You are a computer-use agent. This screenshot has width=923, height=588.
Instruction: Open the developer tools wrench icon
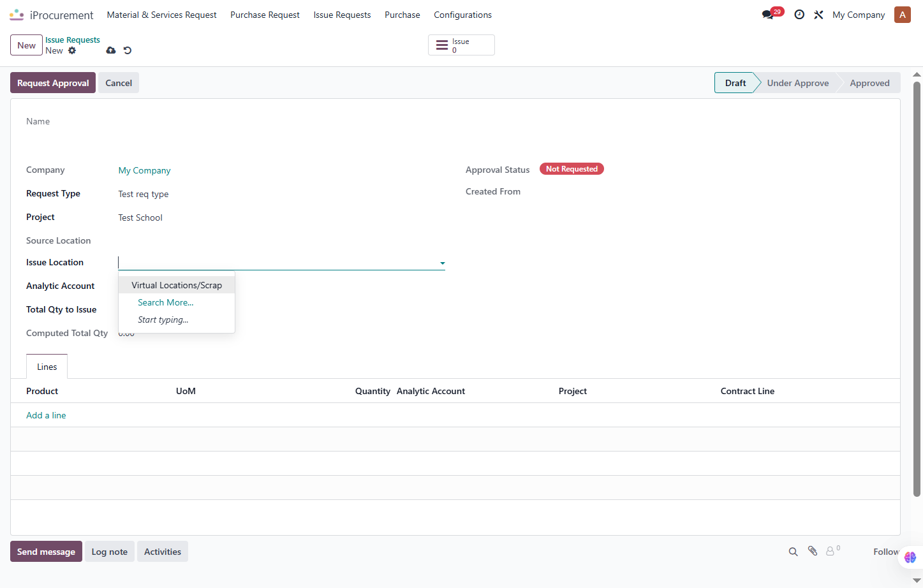[818, 15]
